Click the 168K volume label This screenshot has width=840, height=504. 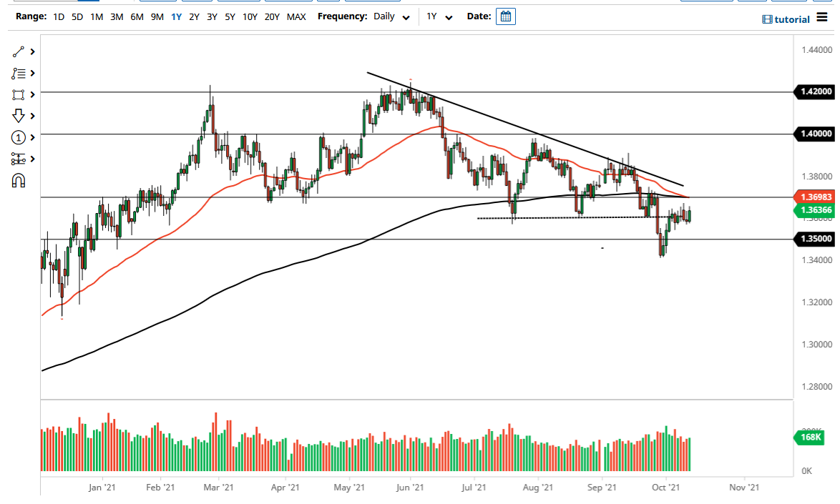pos(809,438)
